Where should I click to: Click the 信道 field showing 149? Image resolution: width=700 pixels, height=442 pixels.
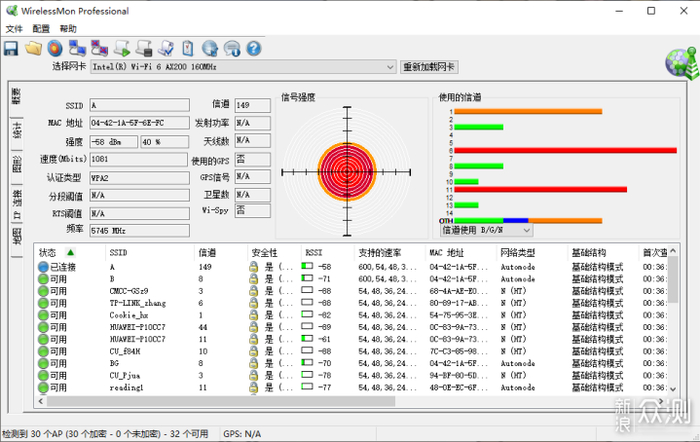[253, 105]
